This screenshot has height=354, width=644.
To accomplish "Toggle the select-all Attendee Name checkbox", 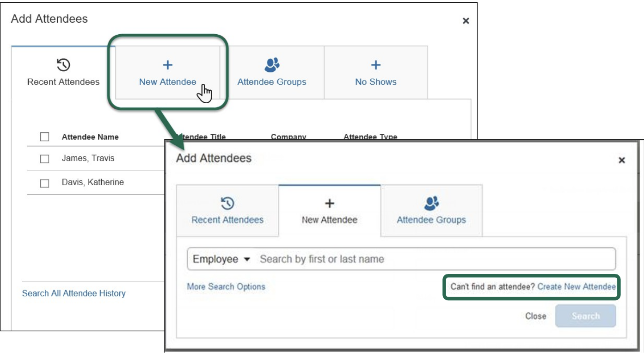I will [45, 137].
